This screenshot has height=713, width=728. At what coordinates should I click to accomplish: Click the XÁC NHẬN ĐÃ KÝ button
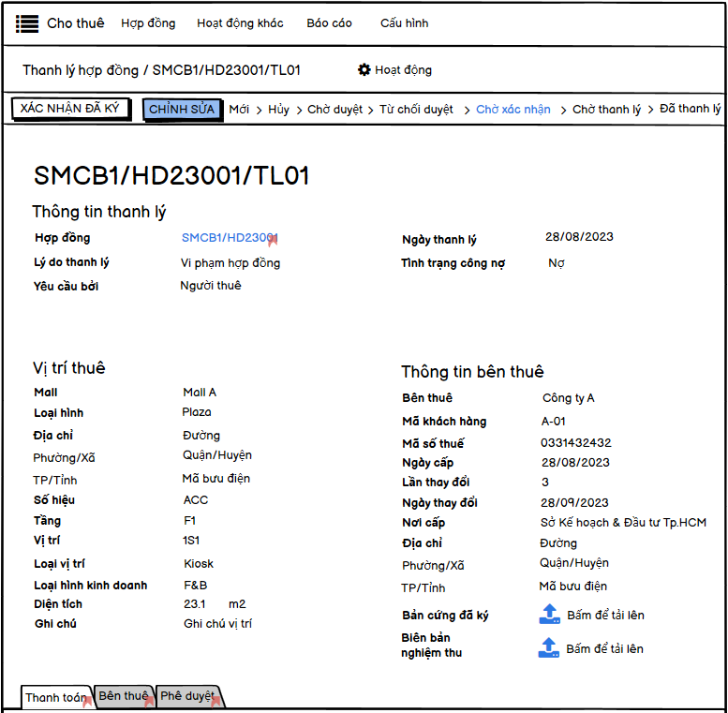point(70,108)
